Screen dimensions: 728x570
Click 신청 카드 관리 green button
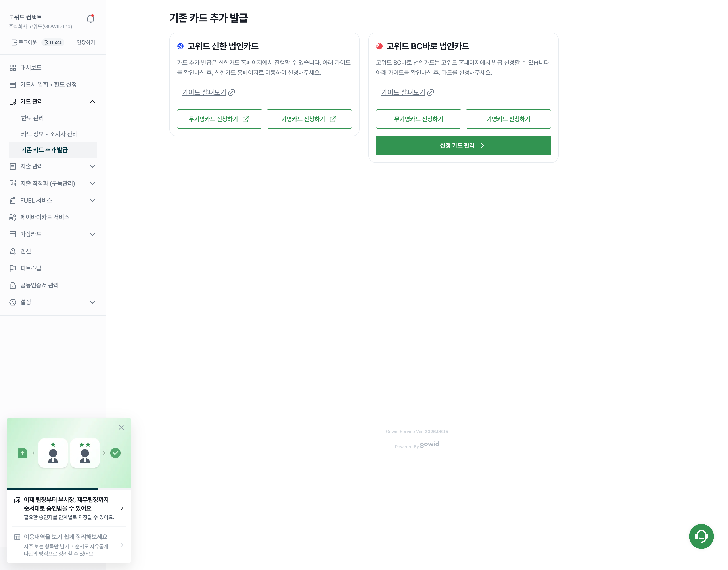coord(463,145)
